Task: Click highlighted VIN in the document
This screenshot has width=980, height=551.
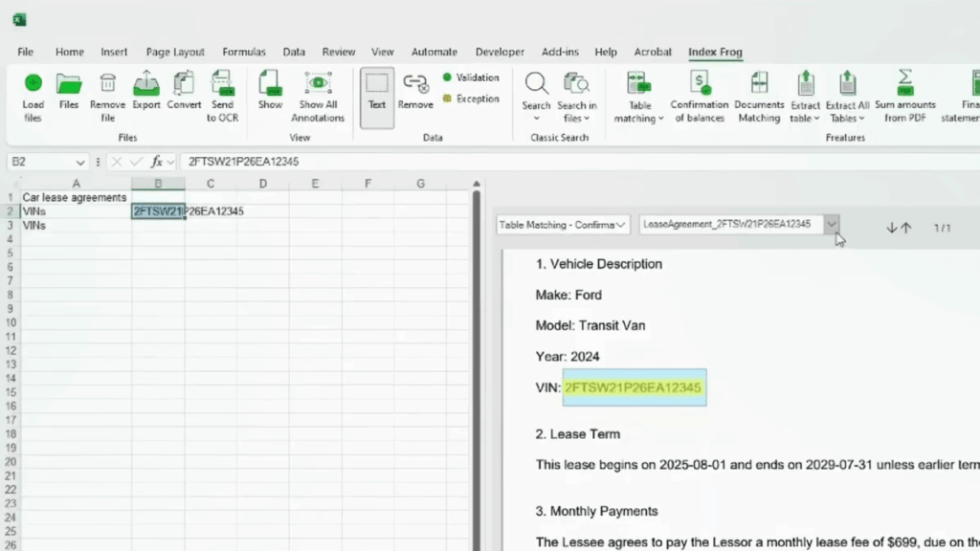Action: pos(634,388)
